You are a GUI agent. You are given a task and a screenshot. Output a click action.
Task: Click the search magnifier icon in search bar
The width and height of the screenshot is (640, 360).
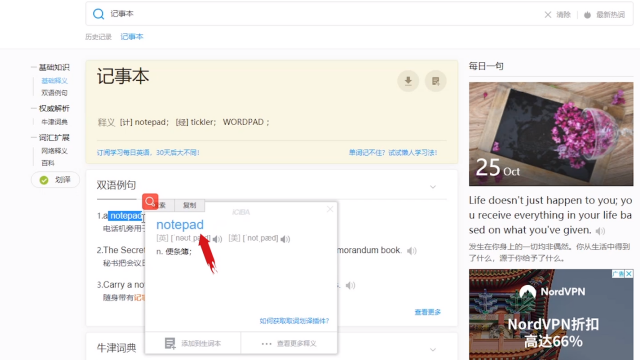pos(98,14)
